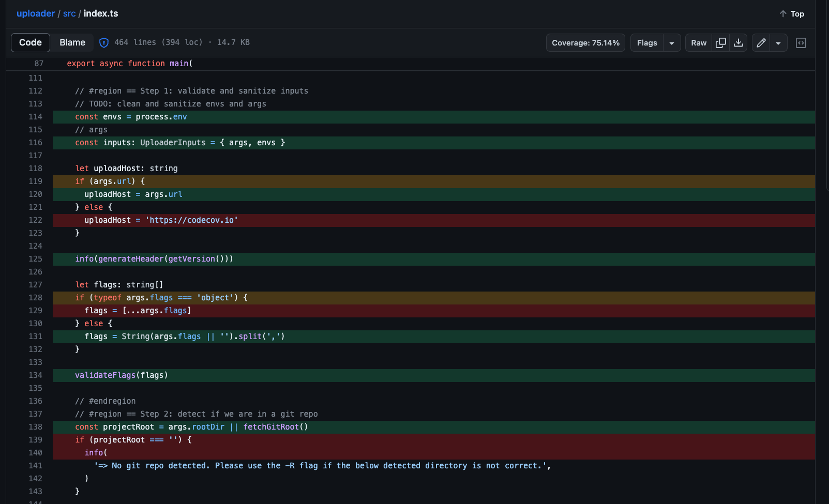
Task: Open the symbols panel icon
Action: tap(801, 43)
